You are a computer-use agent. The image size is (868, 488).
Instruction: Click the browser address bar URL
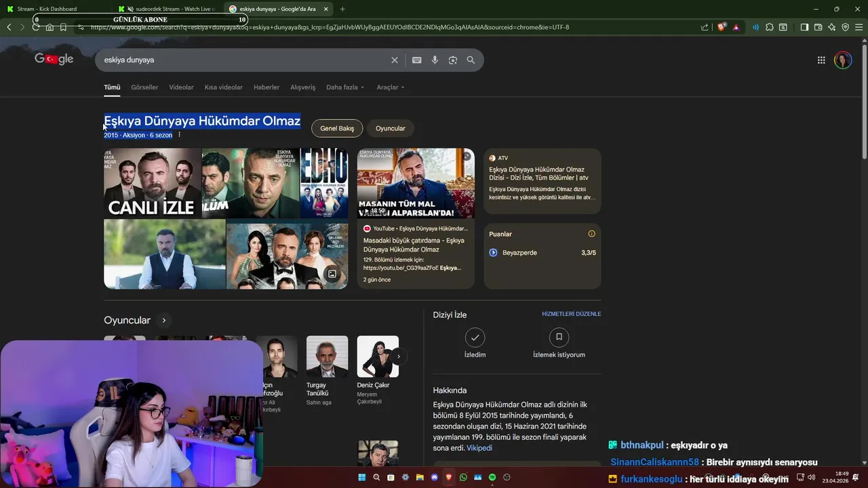pos(329,27)
